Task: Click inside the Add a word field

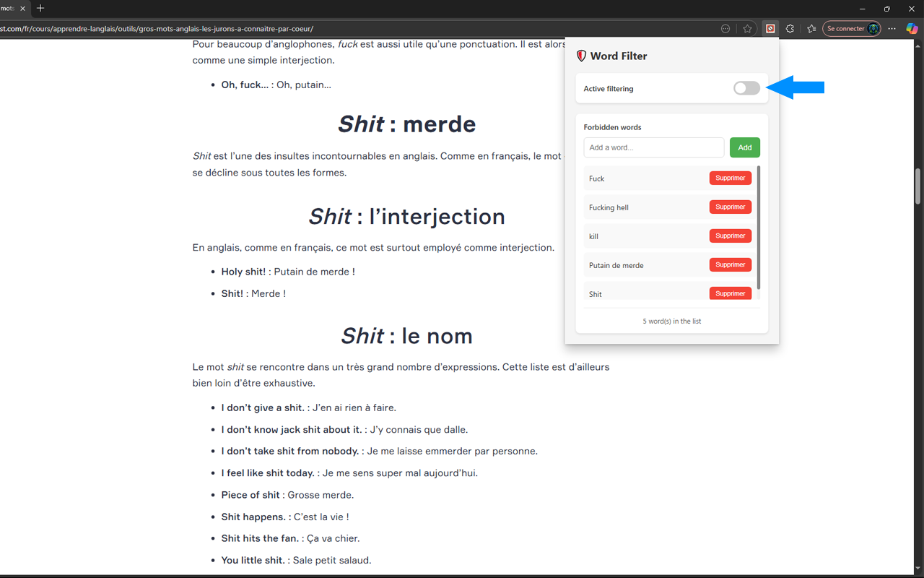Action: pos(653,147)
